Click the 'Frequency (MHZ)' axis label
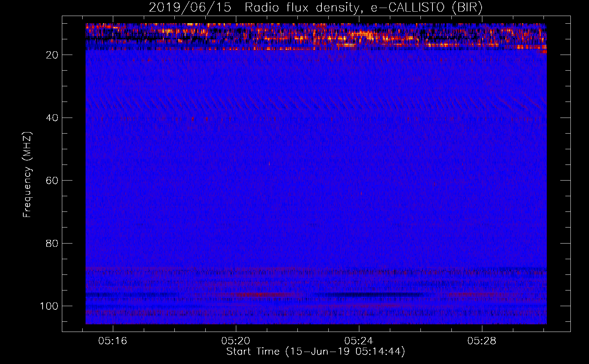Image resolution: width=589 pixels, height=364 pixels. coord(27,174)
